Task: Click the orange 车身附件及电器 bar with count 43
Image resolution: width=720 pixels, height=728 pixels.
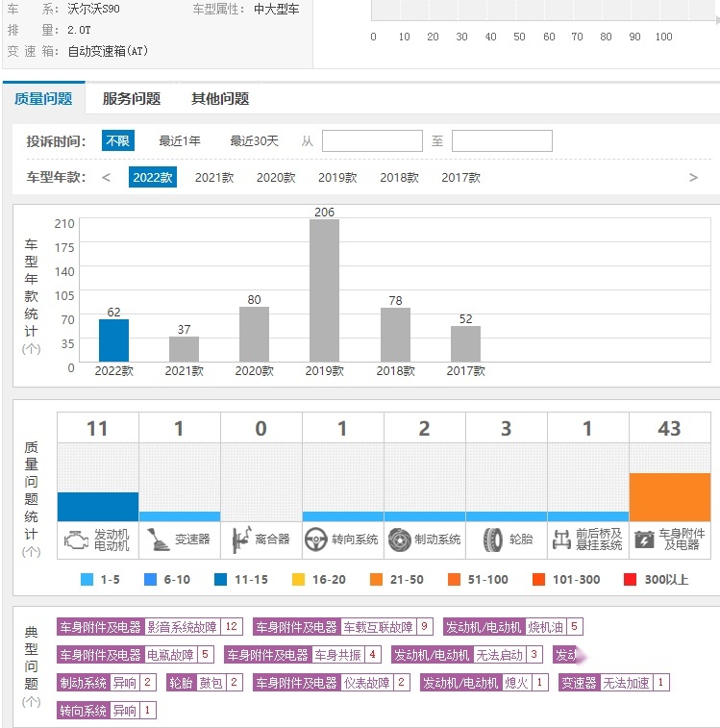Action: pyautogui.click(x=670, y=497)
